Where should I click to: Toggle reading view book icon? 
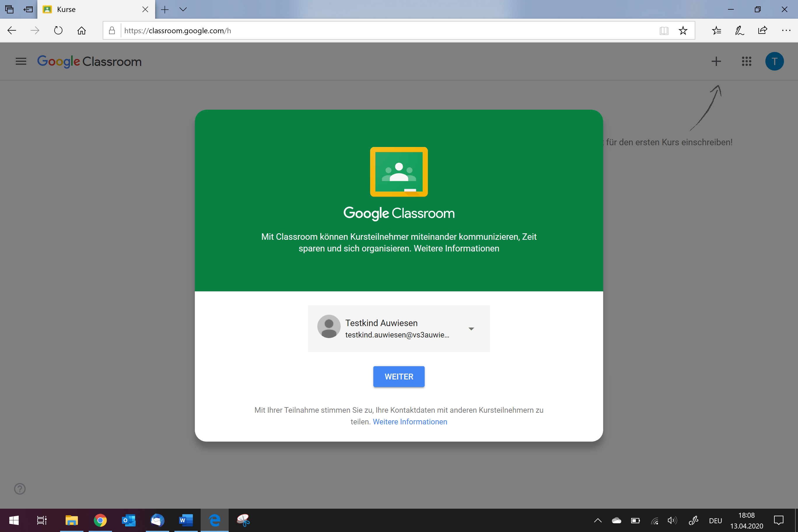tap(664, 31)
